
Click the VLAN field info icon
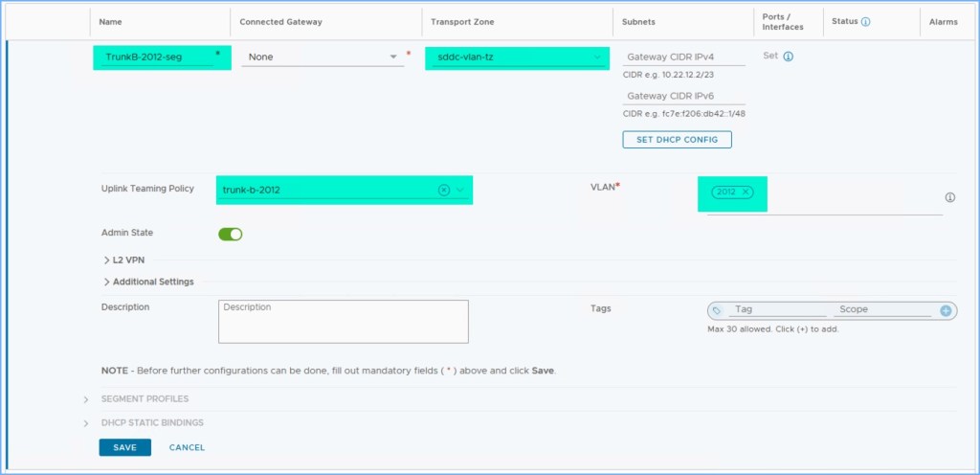click(x=949, y=197)
